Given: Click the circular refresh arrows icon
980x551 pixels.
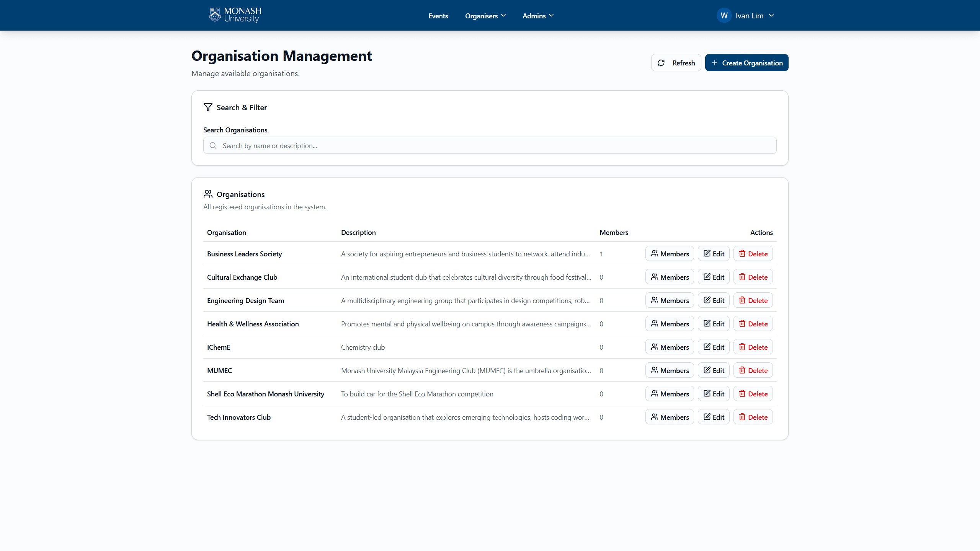Looking at the screenshot, I should click(x=661, y=62).
